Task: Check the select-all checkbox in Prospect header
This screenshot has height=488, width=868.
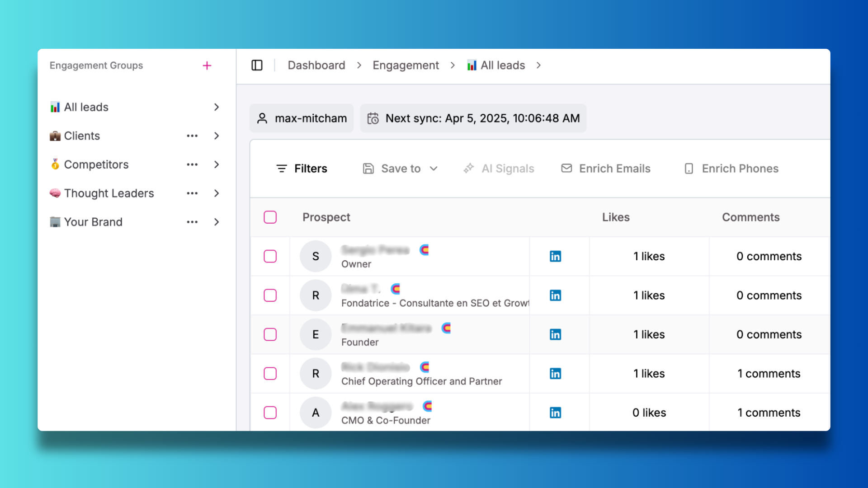Action: (x=270, y=217)
